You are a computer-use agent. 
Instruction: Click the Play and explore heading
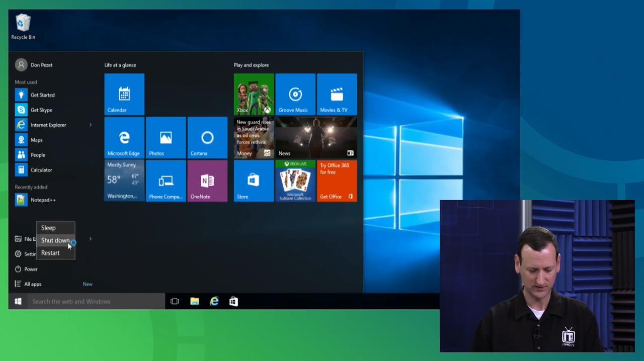pos(251,65)
